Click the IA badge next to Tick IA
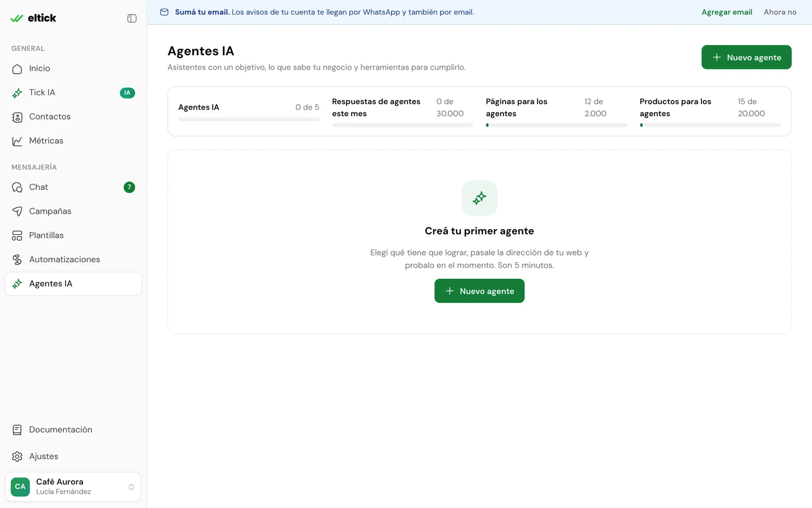Image resolution: width=812 pixels, height=508 pixels. pyautogui.click(x=127, y=93)
